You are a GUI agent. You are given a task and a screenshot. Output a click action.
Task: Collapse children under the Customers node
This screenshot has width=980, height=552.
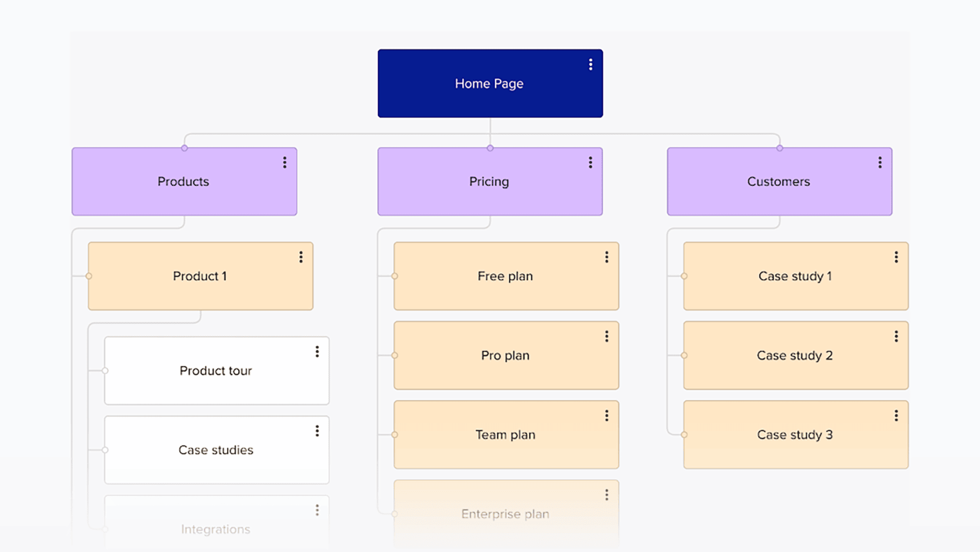[x=779, y=148]
